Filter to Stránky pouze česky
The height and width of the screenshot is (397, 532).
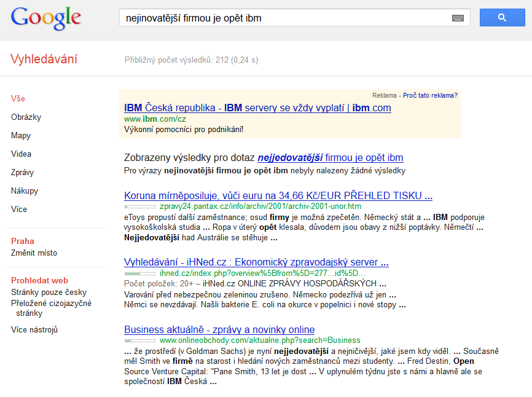coord(49,292)
